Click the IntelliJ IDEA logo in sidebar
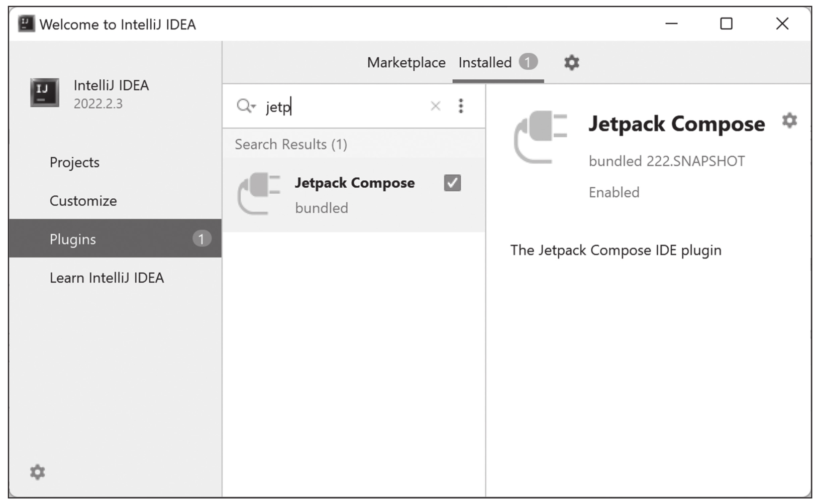 point(44,93)
